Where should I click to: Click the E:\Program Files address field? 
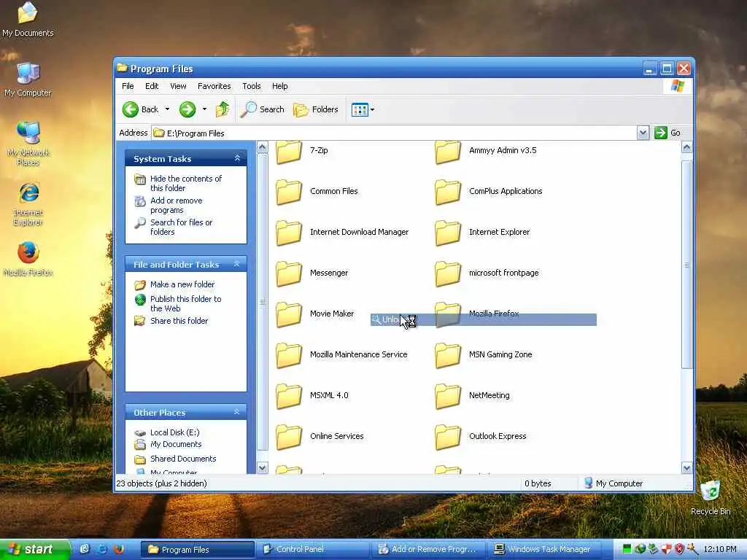[x=395, y=133]
